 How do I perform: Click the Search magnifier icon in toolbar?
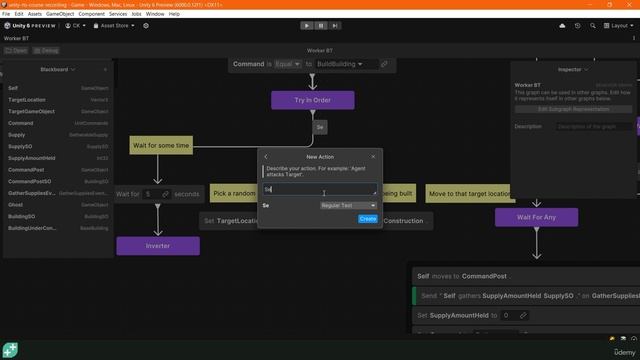click(593, 26)
